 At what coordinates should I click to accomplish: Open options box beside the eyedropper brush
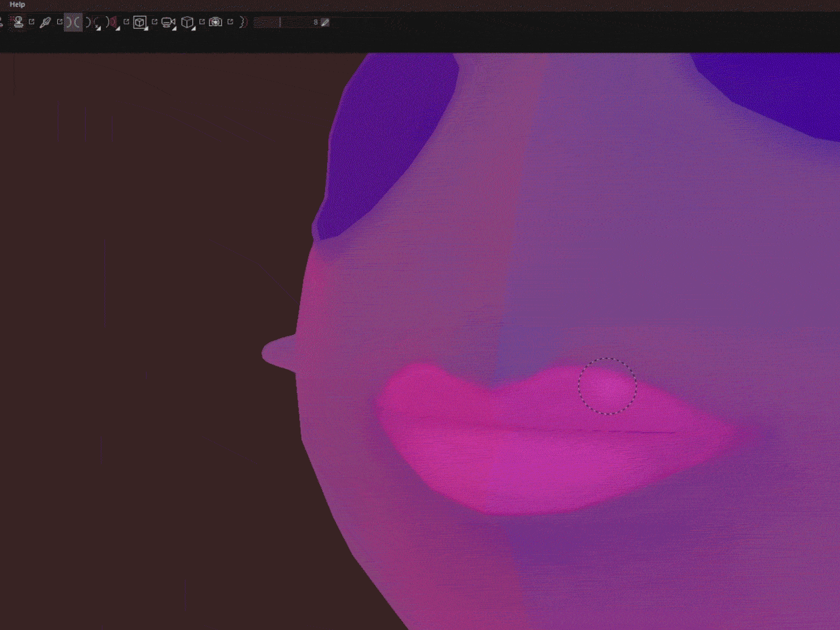point(59,22)
